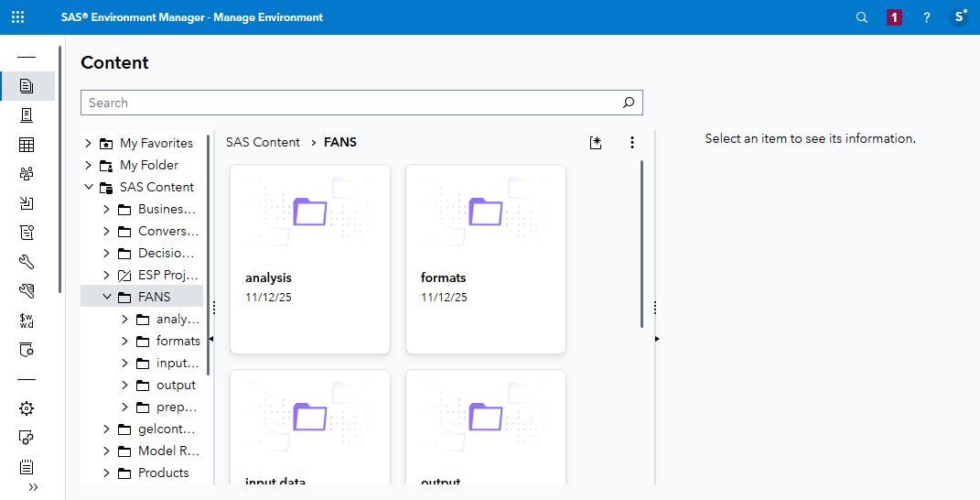Open the notepad logs icon in sidebar

[x=27, y=467]
